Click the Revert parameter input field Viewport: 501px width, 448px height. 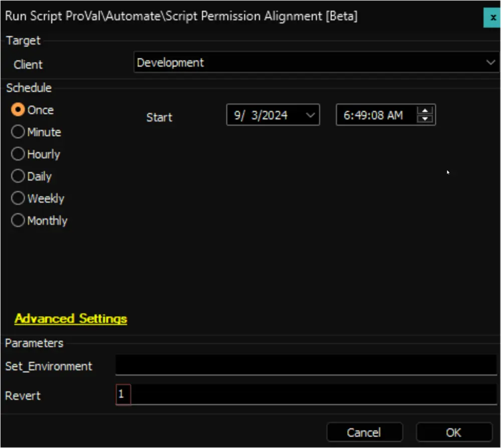pos(306,395)
